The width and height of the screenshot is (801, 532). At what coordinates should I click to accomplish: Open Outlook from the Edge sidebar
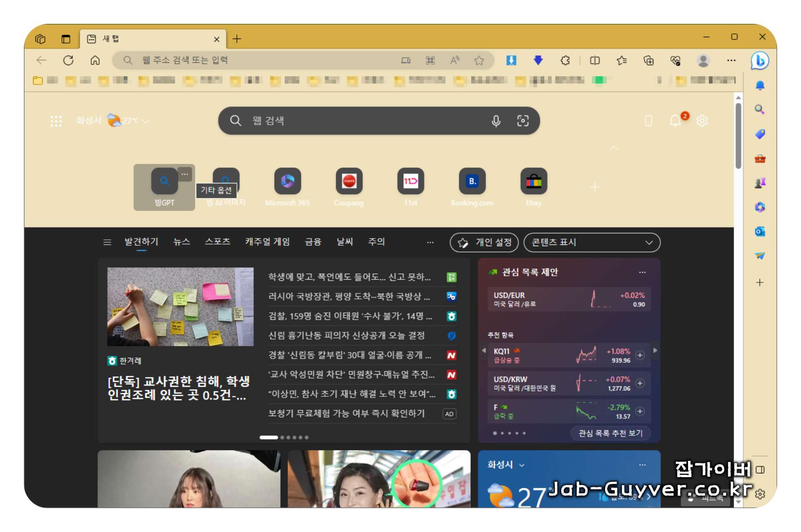[760, 231]
